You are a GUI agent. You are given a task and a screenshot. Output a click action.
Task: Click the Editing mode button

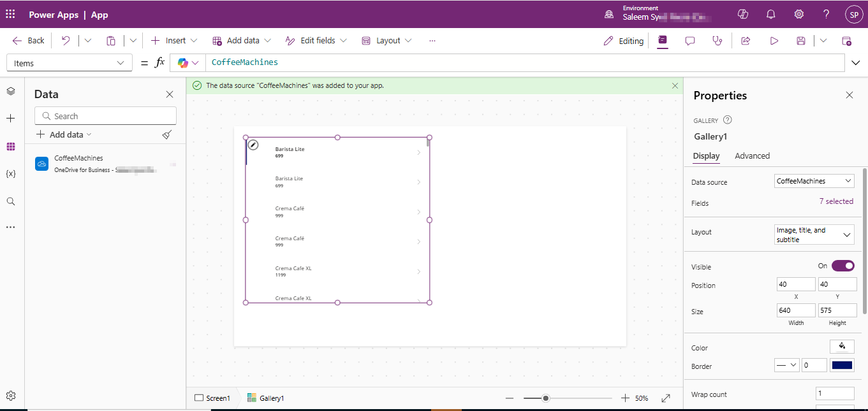(623, 41)
